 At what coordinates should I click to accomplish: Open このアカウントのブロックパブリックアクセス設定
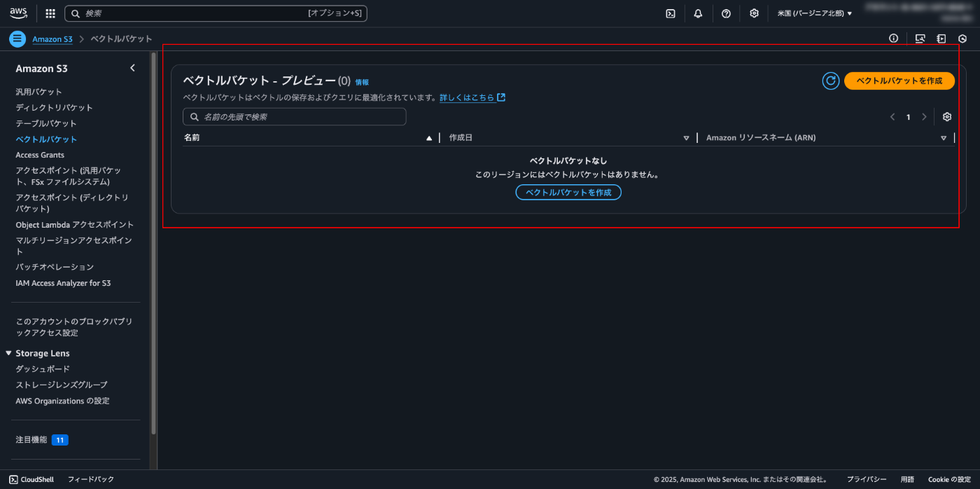(73, 327)
